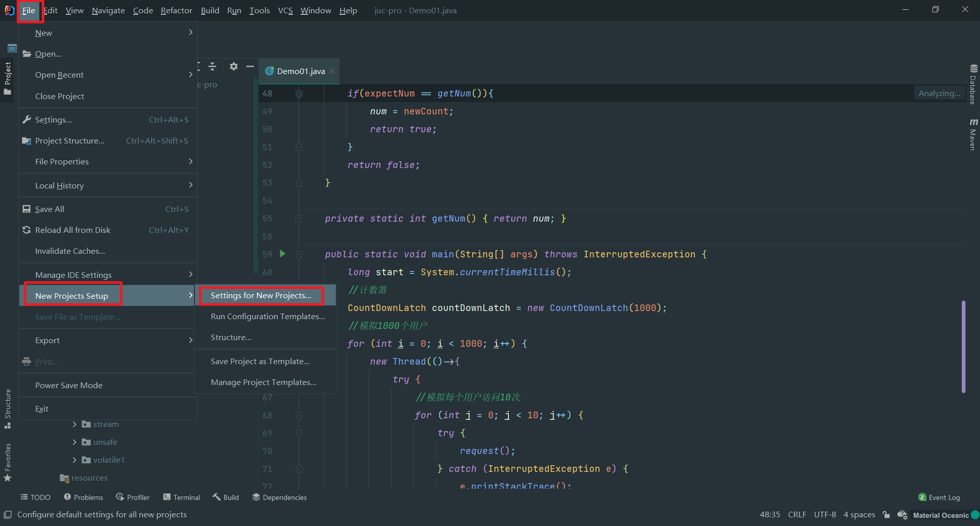The width and height of the screenshot is (980, 526).
Task: Click cursor position 48:35 in status bar
Action: point(770,515)
